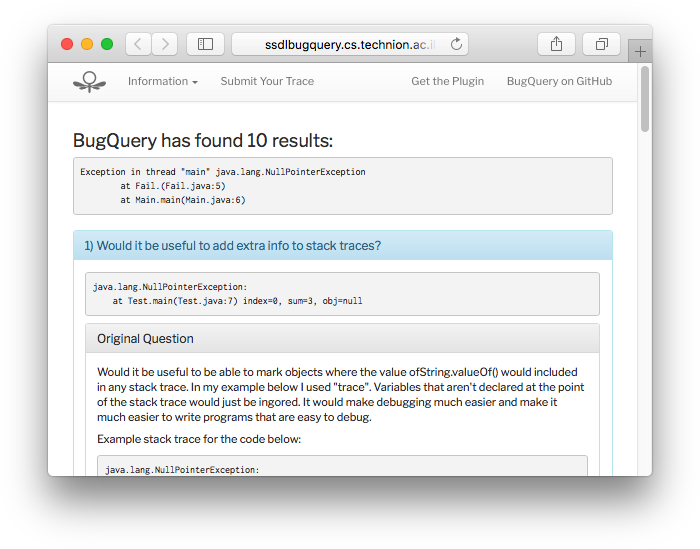Go forward with the Safari forward arrow

tap(165, 44)
